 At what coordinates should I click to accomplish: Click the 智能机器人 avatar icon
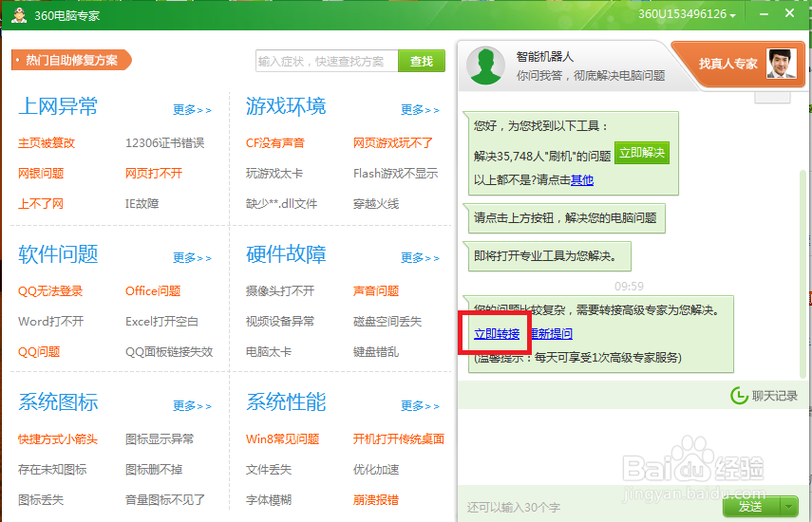point(485,65)
